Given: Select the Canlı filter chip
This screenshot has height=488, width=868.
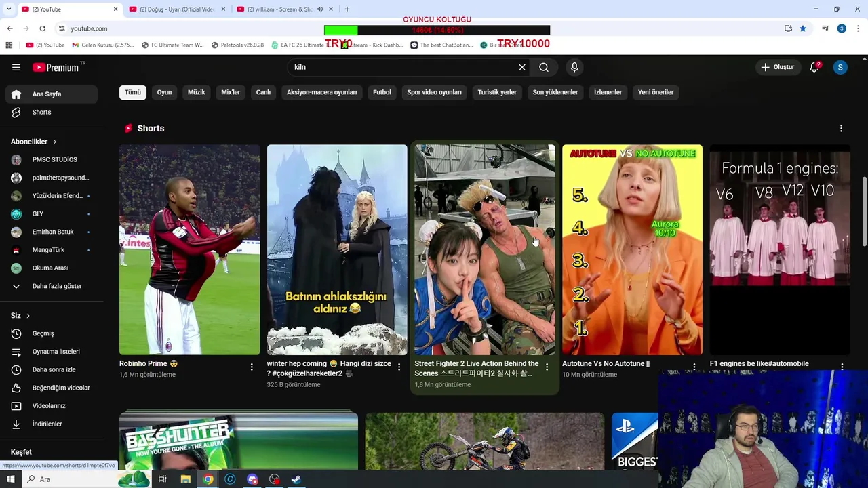Looking at the screenshot, I should point(263,92).
